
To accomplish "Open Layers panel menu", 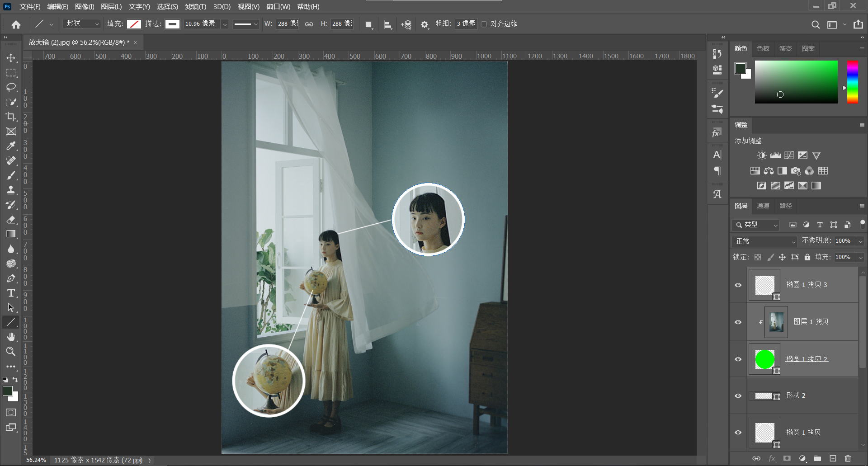I will click(862, 206).
